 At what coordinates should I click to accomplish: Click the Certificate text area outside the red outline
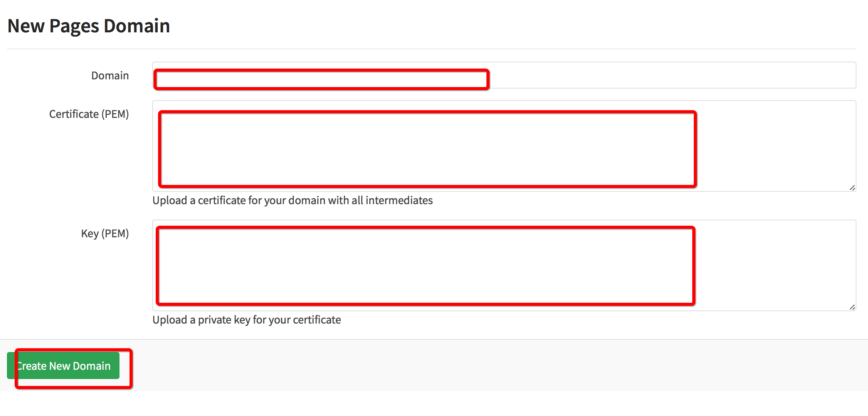click(775, 146)
